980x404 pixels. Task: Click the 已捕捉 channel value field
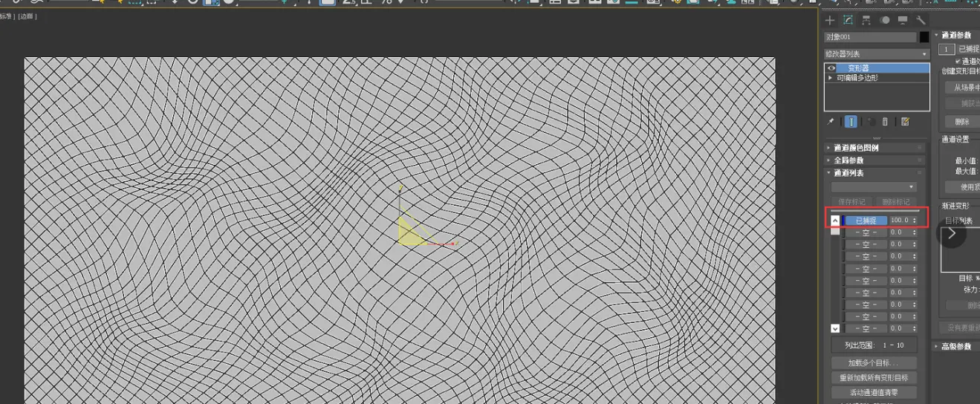[x=899, y=221]
